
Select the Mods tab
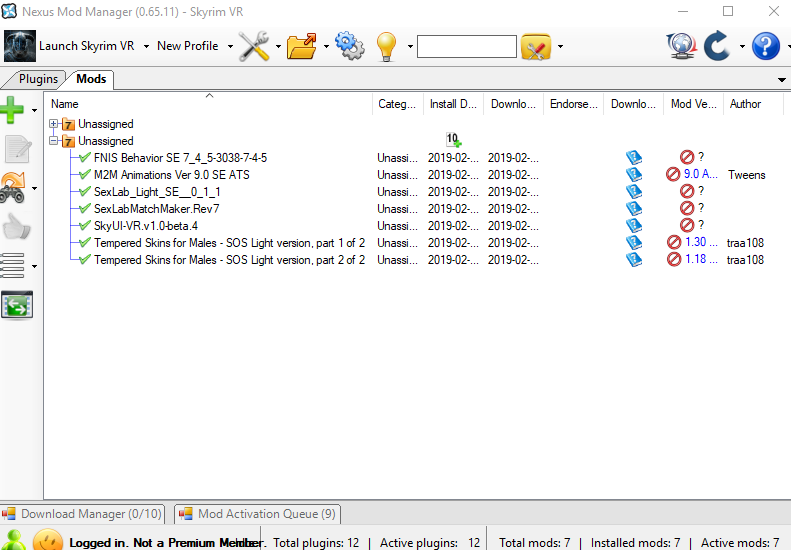(91, 79)
